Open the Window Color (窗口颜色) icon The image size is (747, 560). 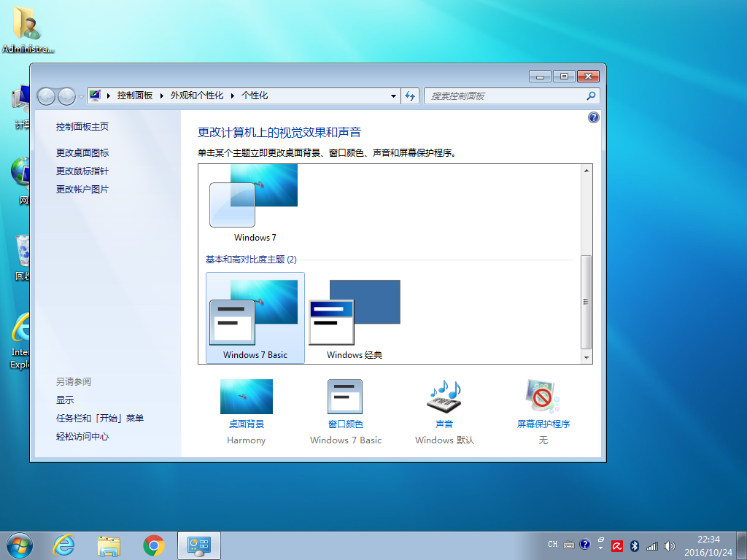point(345,396)
